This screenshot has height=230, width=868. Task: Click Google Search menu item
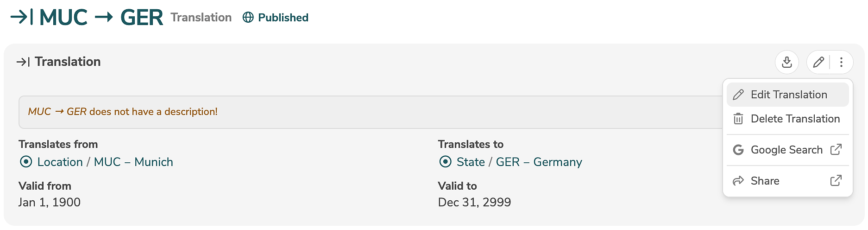786,150
